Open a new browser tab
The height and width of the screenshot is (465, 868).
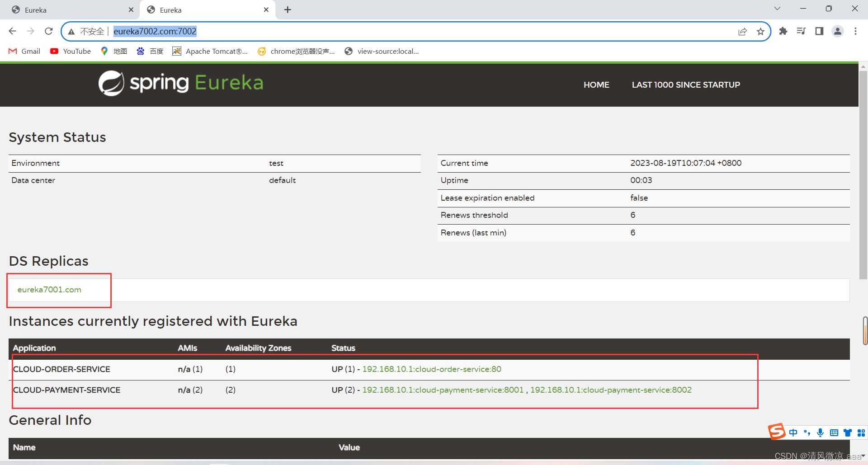(x=288, y=9)
